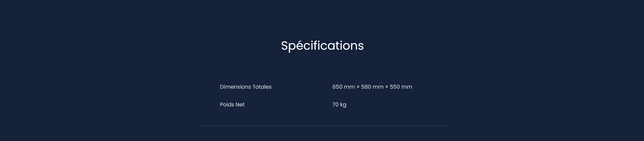644x141 pixels.
Task: Click the word Totales in first row
Action: point(262,87)
